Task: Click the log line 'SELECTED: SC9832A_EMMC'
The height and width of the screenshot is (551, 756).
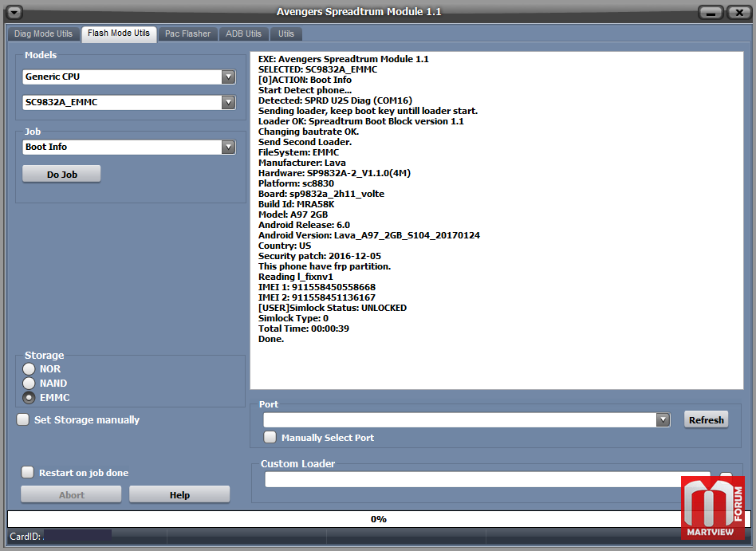Action: pos(317,69)
